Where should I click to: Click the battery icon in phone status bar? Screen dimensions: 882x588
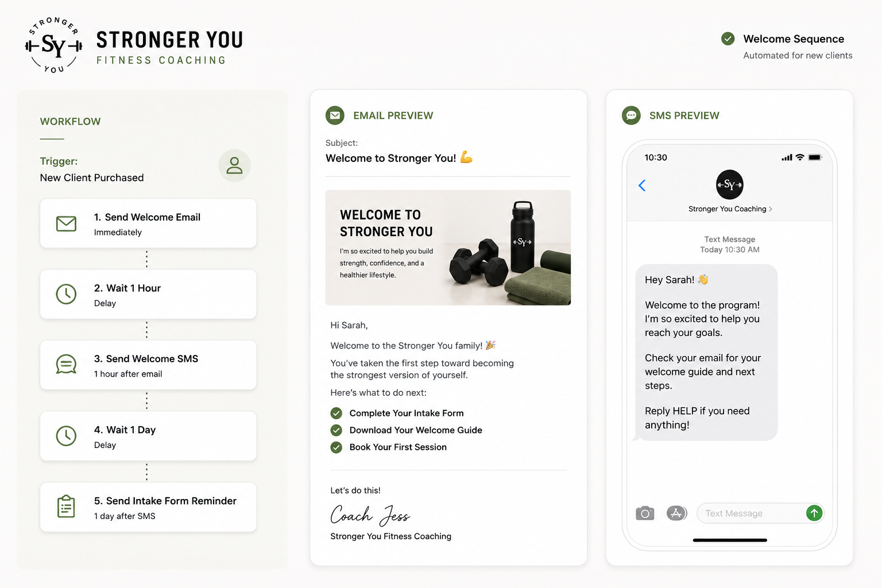815,157
